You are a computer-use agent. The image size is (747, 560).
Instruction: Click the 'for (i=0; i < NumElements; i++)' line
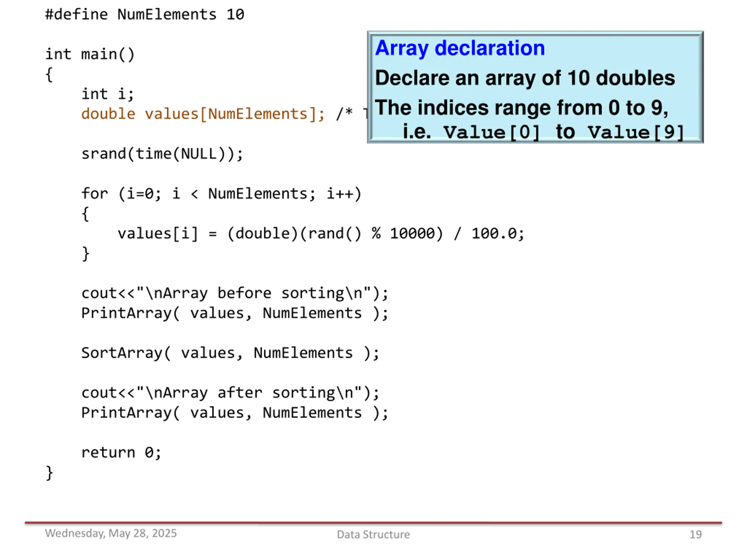(x=221, y=194)
